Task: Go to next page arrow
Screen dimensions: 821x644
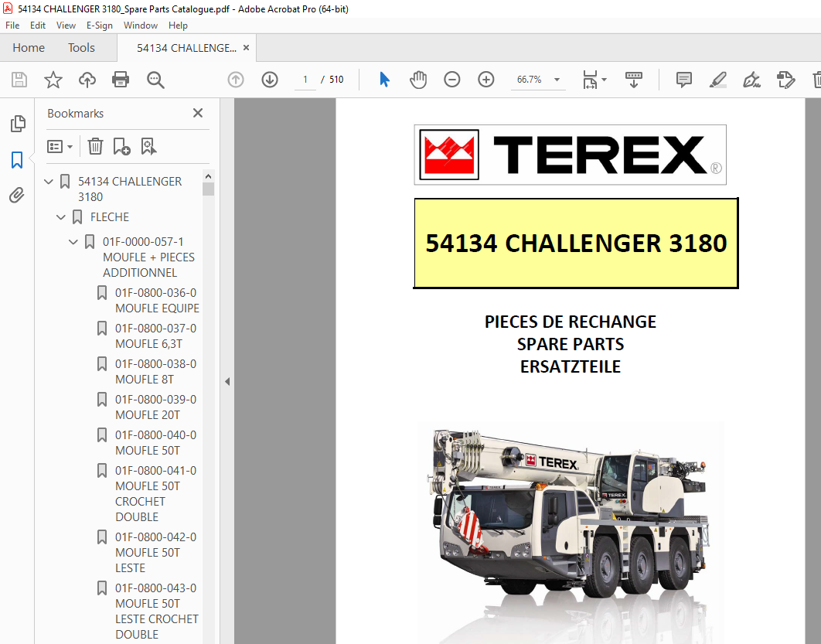Action: pyautogui.click(x=270, y=80)
